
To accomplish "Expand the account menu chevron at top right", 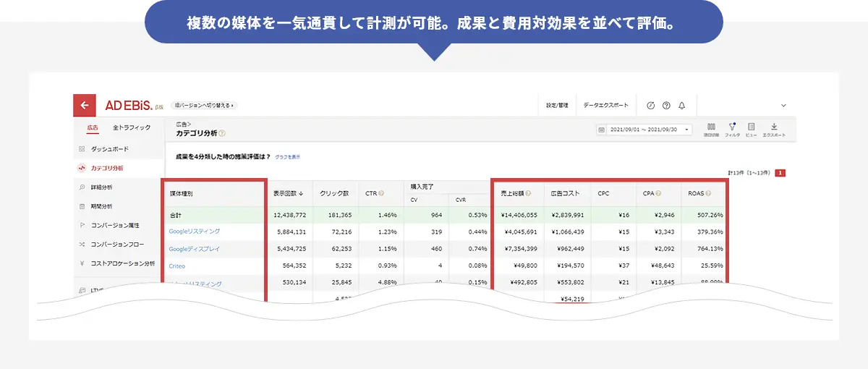I will pos(783,106).
